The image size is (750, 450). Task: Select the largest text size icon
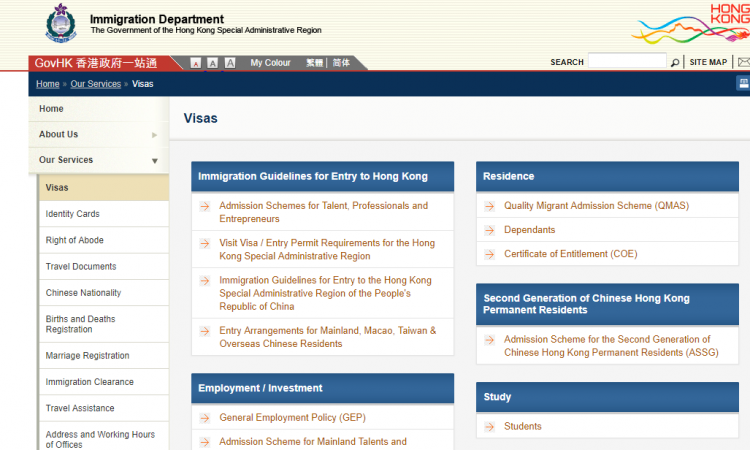click(230, 63)
